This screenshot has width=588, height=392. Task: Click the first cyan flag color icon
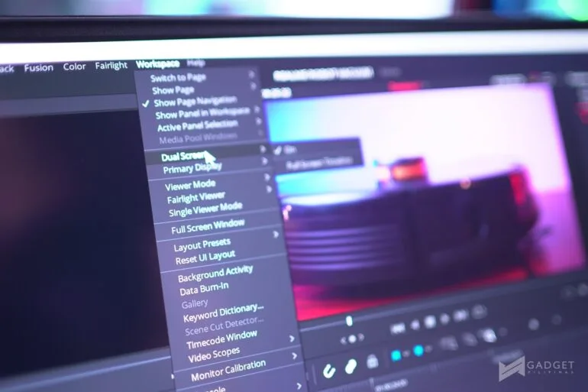click(x=396, y=355)
